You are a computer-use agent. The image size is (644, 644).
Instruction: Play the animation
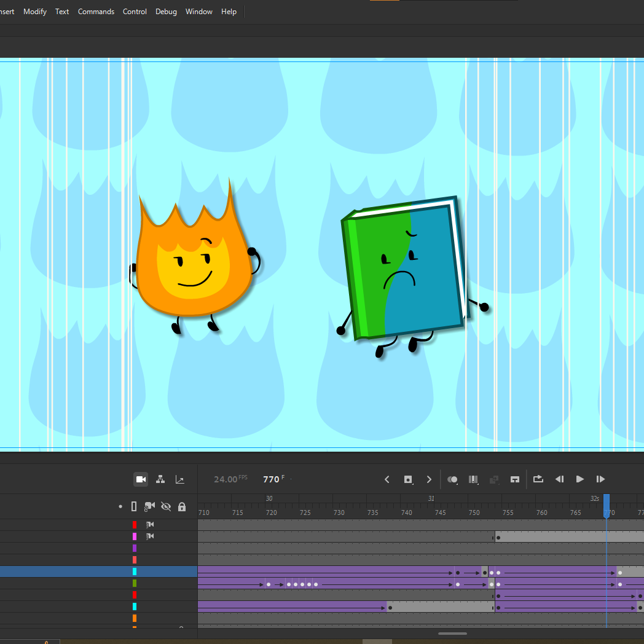[579, 479]
